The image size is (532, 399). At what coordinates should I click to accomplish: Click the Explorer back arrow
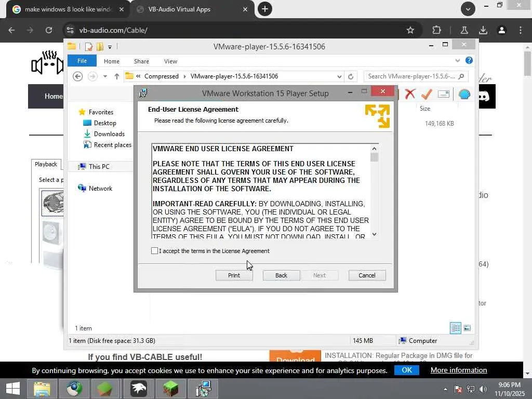(x=78, y=76)
